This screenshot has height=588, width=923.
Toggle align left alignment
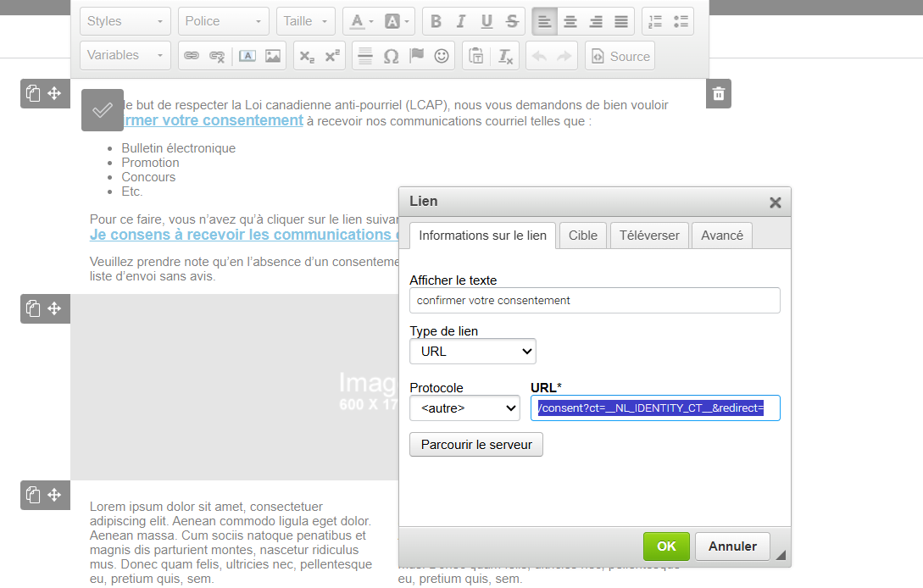(545, 21)
